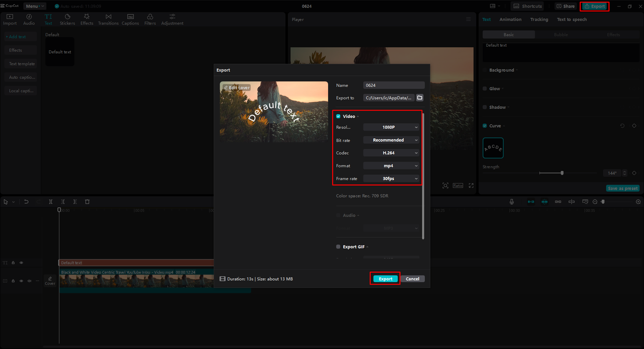Image resolution: width=644 pixels, height=349 pixels.
Task: Click the teal Export button in dialog
Action: (385, 279)
